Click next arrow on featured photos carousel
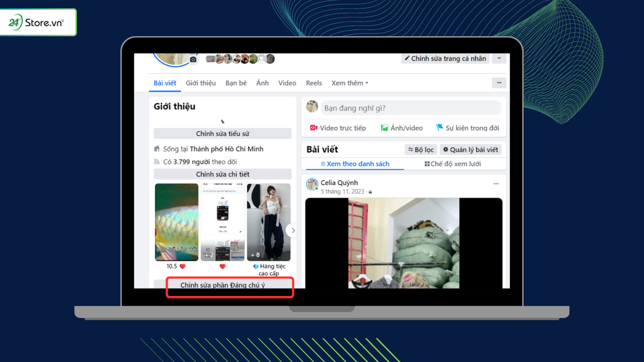This screenshot has width=644, height=362. coord(293,230)
